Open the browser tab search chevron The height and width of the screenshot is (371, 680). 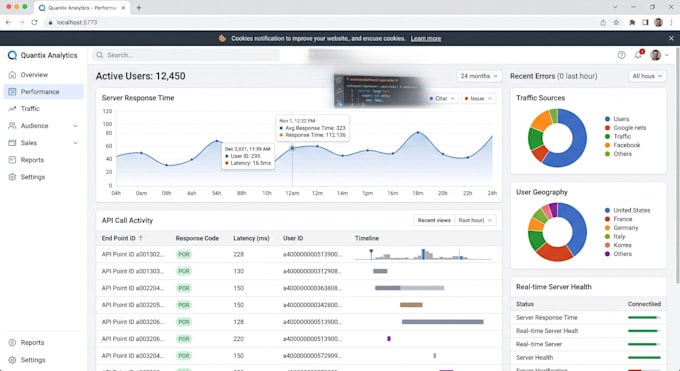615,7
